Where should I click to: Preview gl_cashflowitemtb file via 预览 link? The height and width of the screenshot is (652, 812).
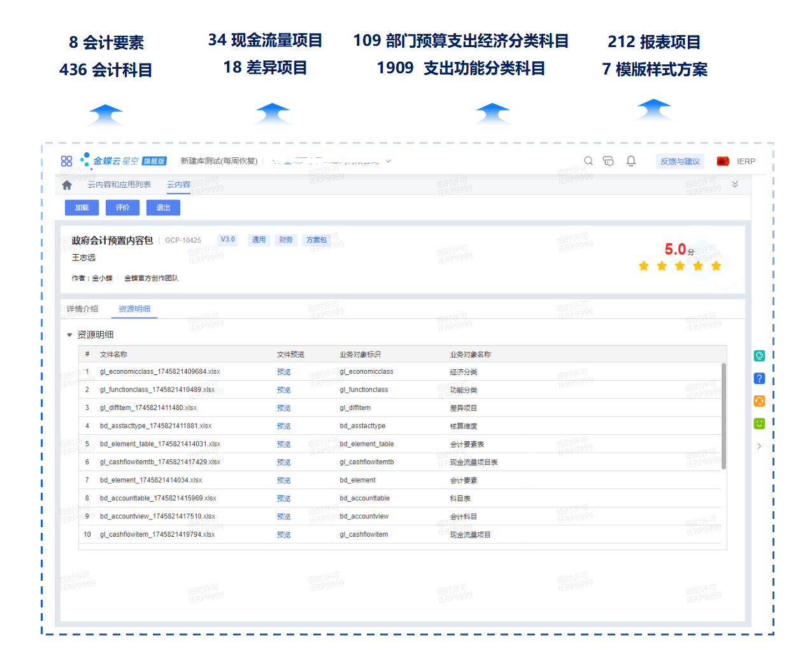284,462
